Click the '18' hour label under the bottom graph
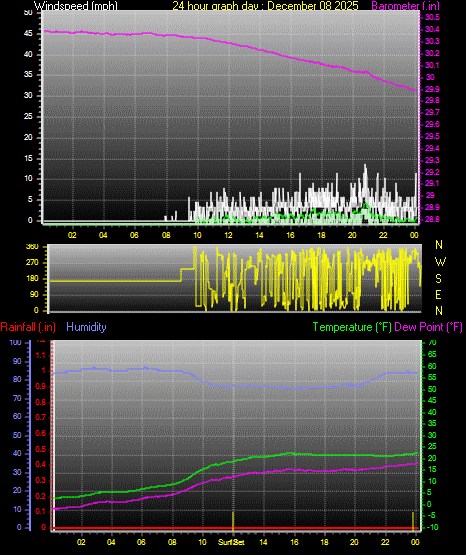The height and width of the screenshot is (555, 466). point(324,542)
